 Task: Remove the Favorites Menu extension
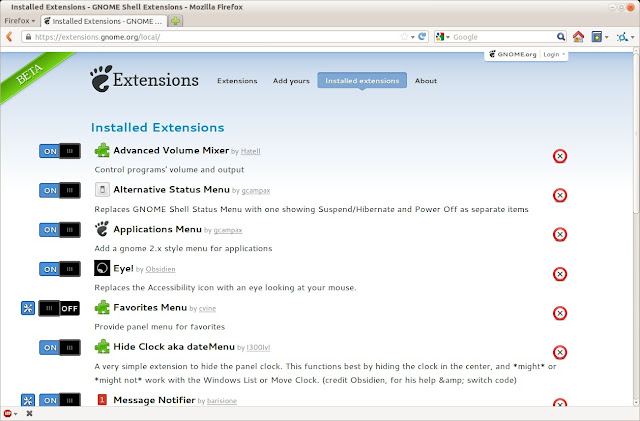click(x=560, y=313)
